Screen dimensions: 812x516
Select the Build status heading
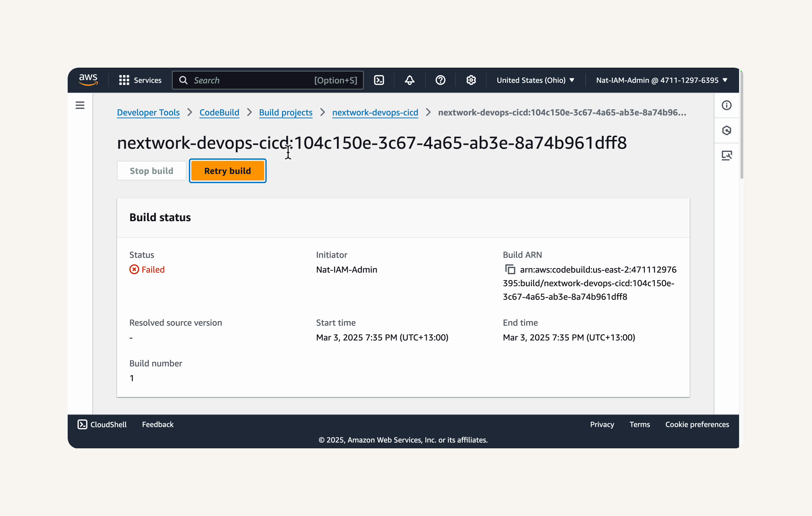tap(160, 217)
